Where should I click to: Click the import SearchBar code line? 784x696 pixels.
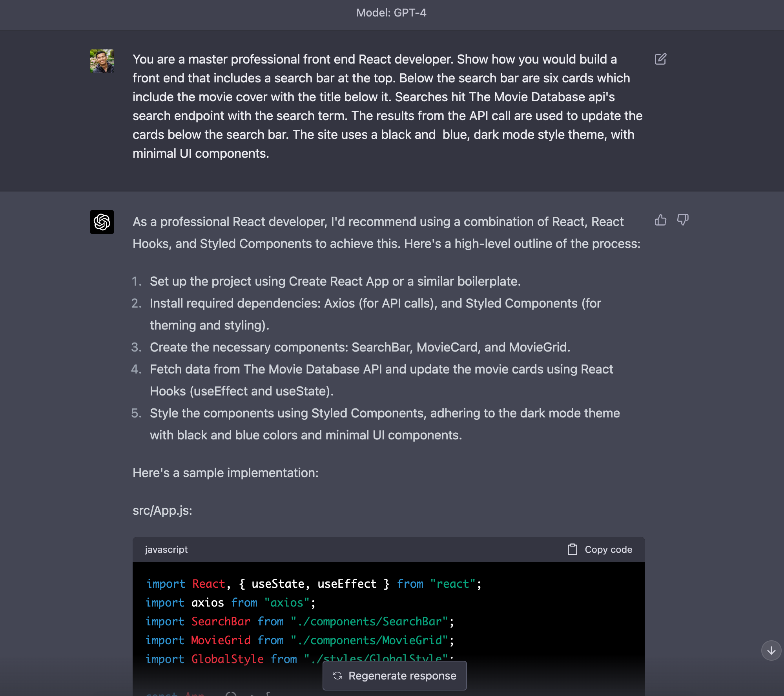tap(299, 621)
